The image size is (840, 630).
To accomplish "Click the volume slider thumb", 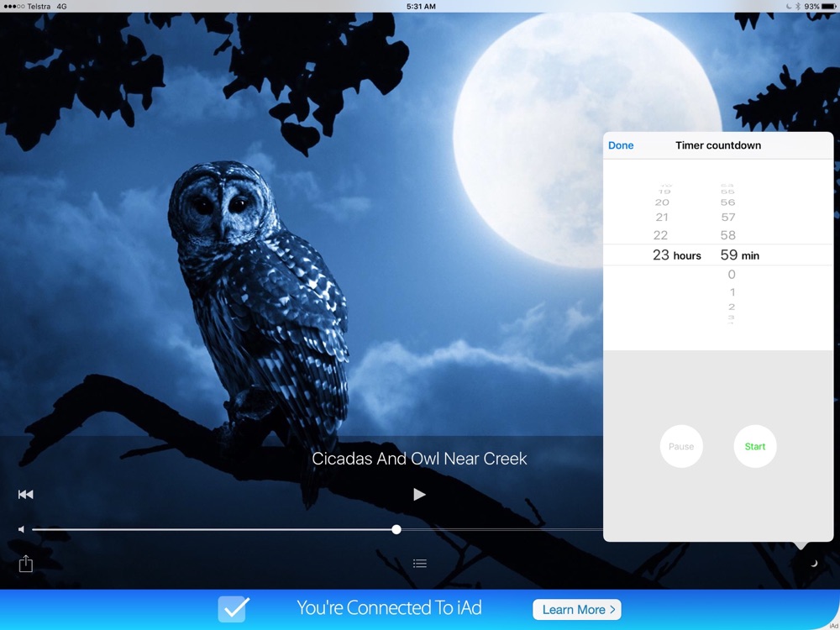I will coord(396,530).
